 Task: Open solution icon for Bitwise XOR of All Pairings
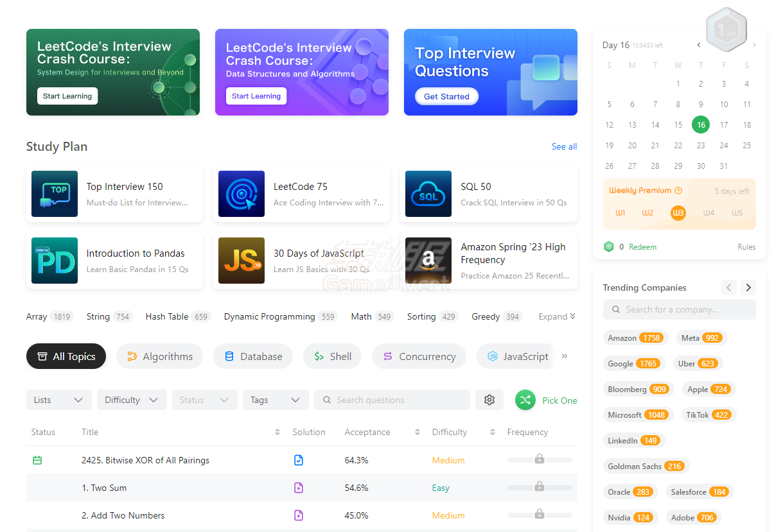click(299, 460)
